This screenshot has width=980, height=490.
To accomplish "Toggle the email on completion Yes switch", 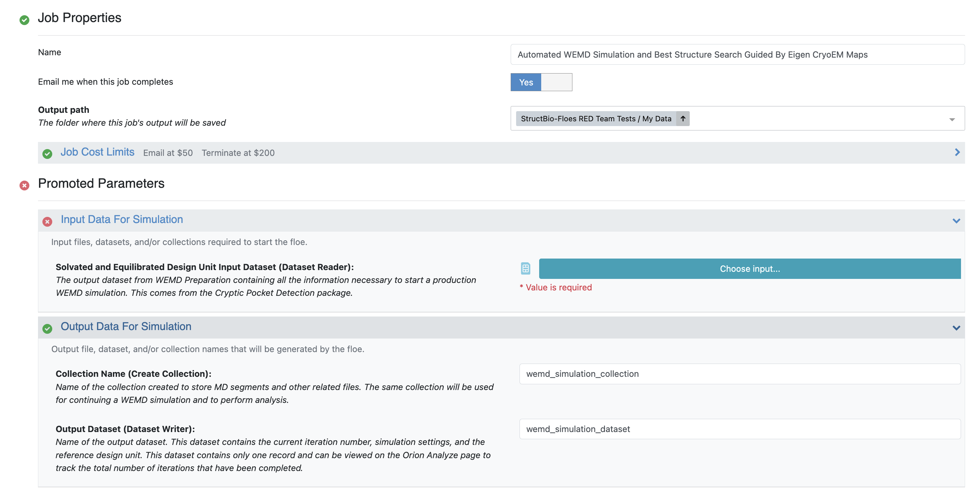I will pos(526,82).
